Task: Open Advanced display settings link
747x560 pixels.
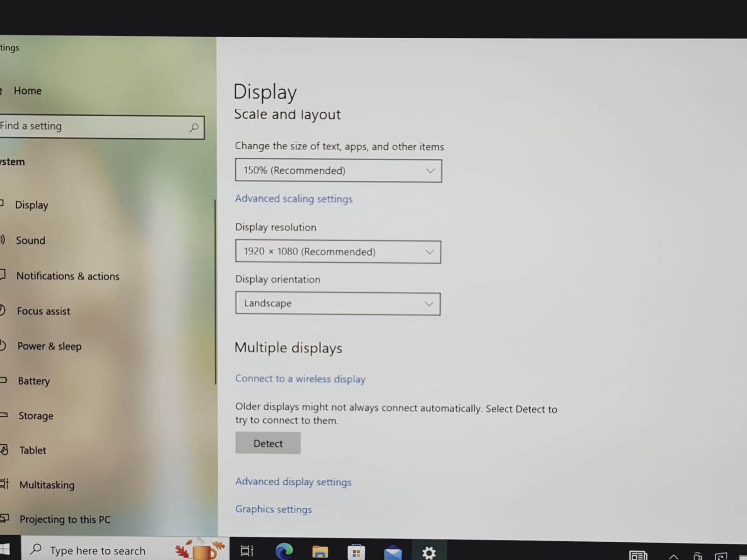Action: tap(293, 482)
